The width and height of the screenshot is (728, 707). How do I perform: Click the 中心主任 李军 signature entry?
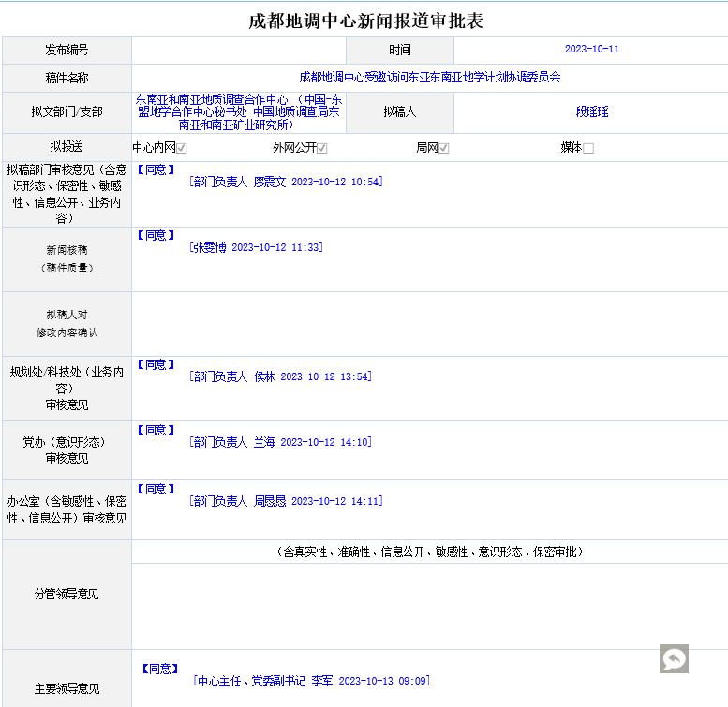311,681
